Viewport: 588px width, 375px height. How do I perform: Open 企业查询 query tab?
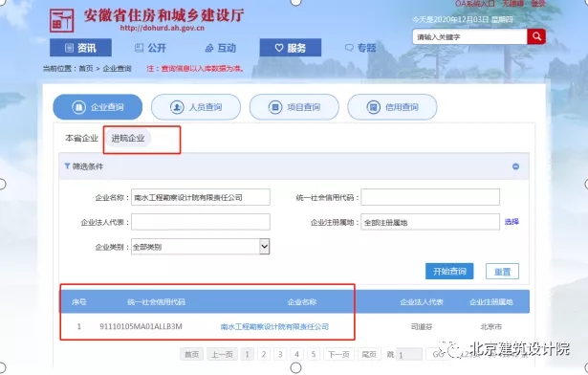pyautogui.click(x=98, y=107)
